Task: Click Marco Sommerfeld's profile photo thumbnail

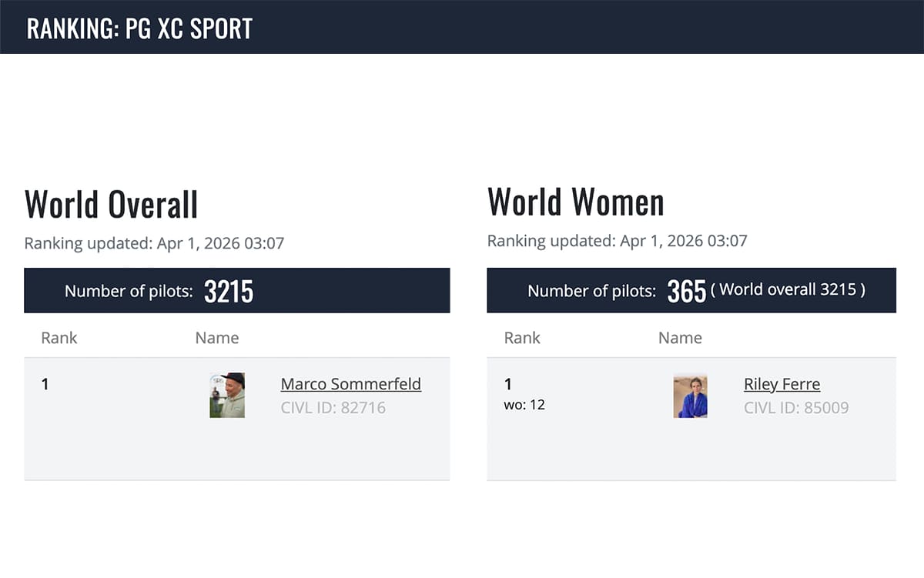Action: (x=227, y=395)
